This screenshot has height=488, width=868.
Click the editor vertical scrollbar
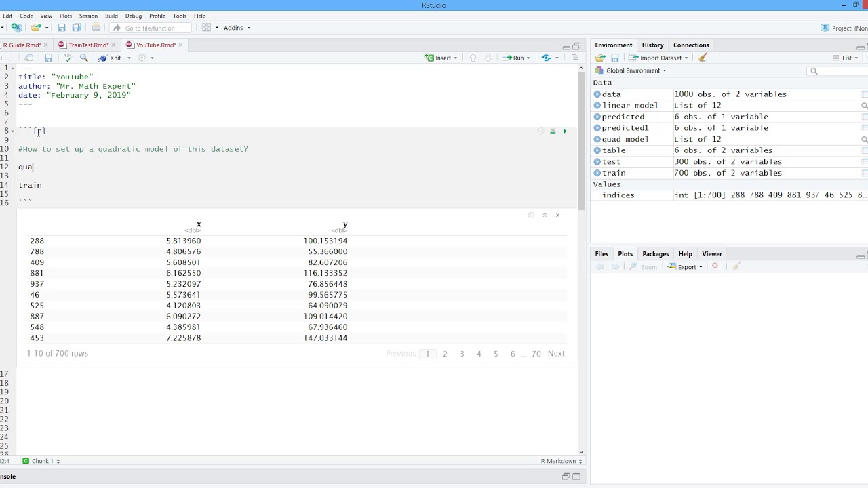pos(580,142)
